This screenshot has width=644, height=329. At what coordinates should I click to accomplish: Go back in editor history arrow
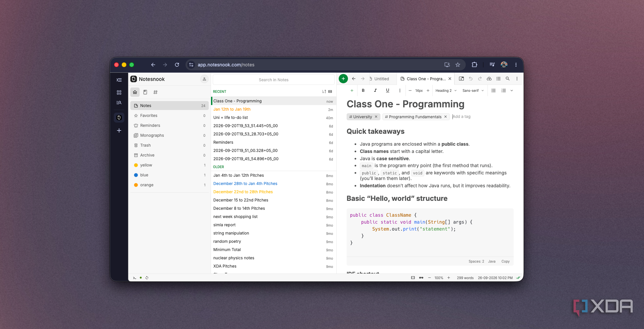click(354, 79)
